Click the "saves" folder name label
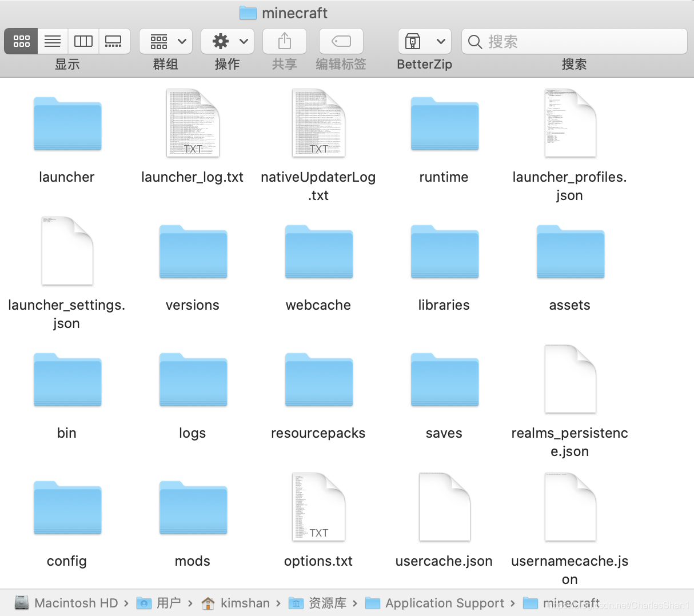This screenshot has width=694, height=616. click(x=444, y=433)
